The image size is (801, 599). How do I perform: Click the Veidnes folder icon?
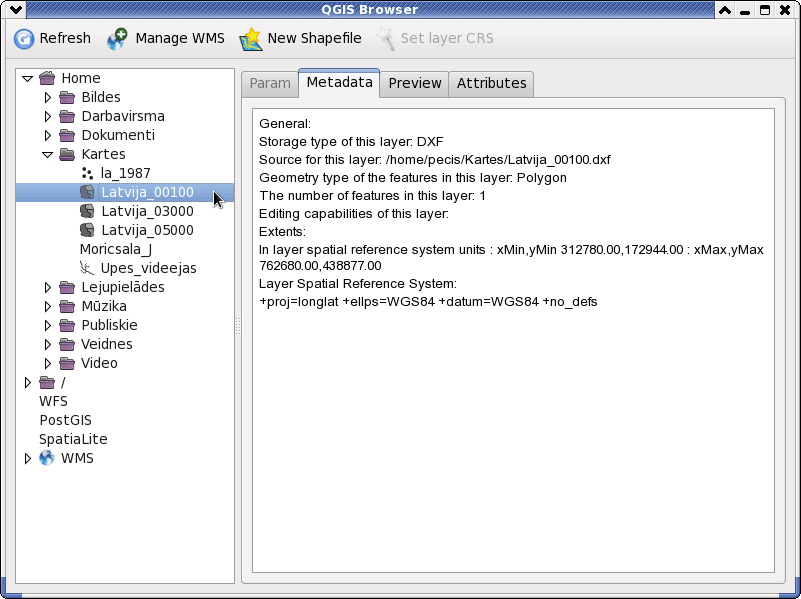67,344
